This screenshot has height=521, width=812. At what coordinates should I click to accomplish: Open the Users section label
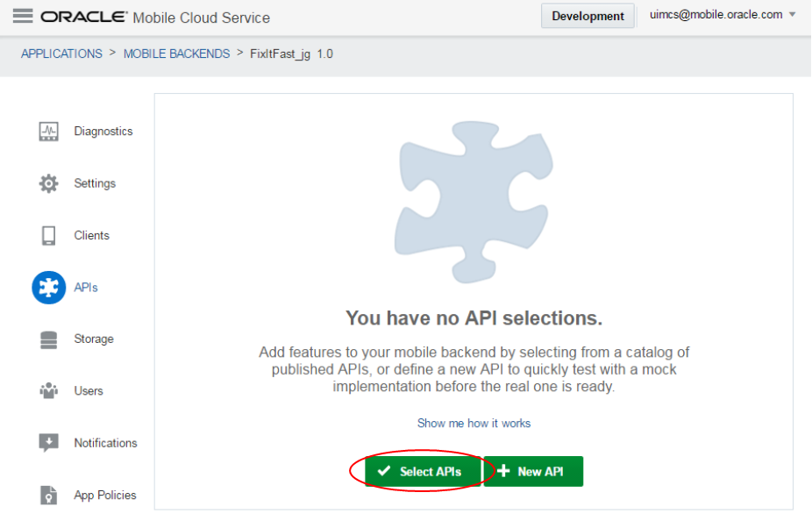89,391
